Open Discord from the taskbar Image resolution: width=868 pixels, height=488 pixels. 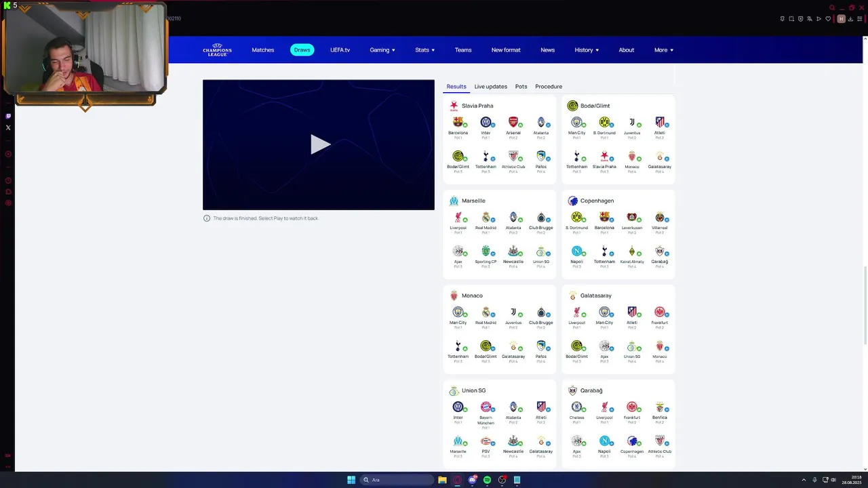[472, 480]
